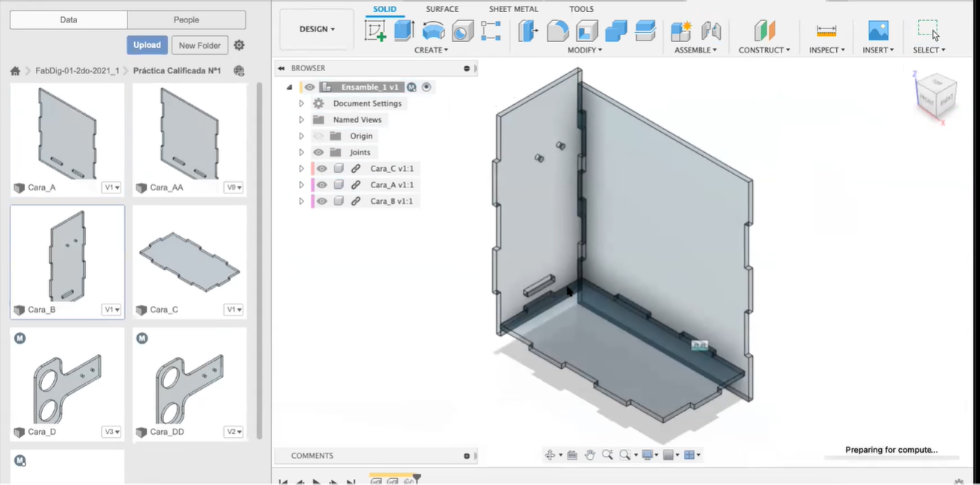Viewport: 980px width, 485px height.
Task: Click the Upload button
Action: (x=147, y=45)
